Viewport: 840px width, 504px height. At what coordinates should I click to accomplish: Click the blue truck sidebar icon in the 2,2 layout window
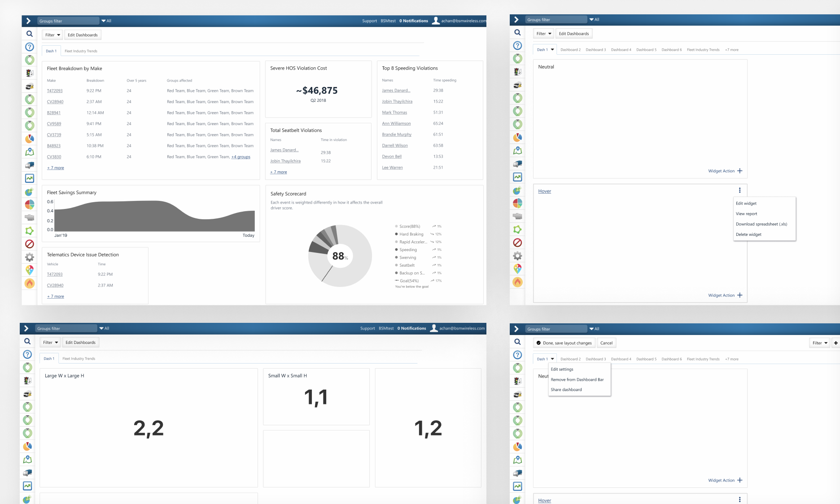tap(27, 473)
